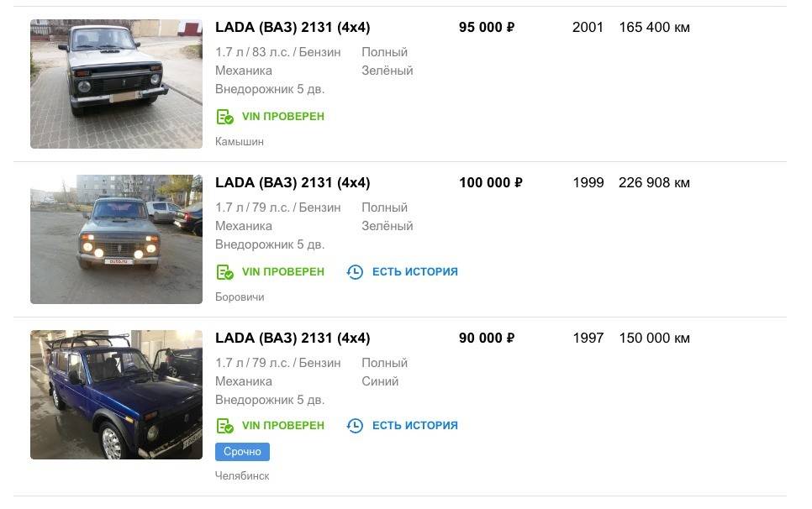Click the VIN verified icon in Камышин listing
Image resolution: width=812 pixels, height=509 pixels.
(x=224, y=117)
